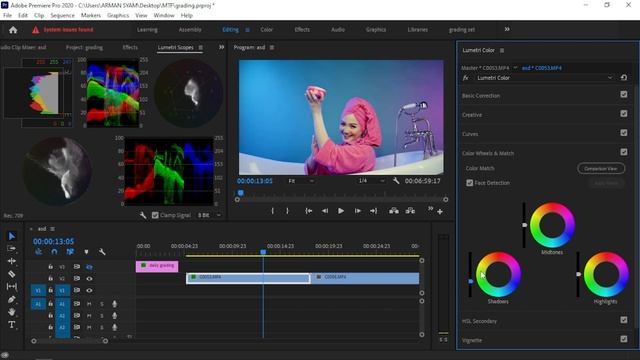Click Mark Out in Program monitor
Viewport: 640px width, 360px height.
click(287, 211)
